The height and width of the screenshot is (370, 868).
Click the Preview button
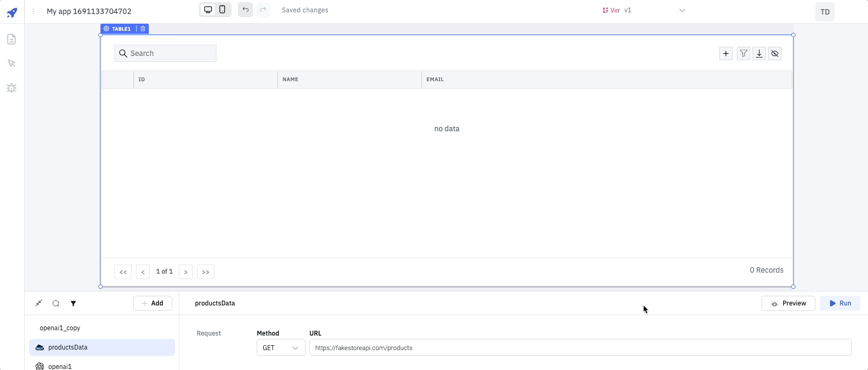point(788,303)
